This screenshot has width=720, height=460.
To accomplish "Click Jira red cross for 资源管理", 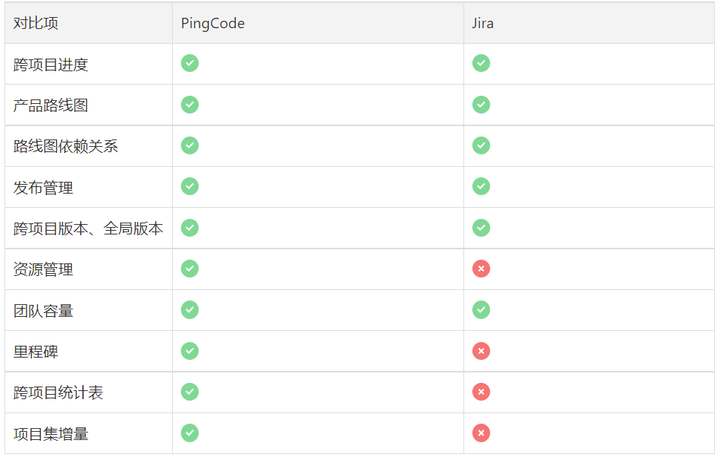I will click(x=481, y=269).
